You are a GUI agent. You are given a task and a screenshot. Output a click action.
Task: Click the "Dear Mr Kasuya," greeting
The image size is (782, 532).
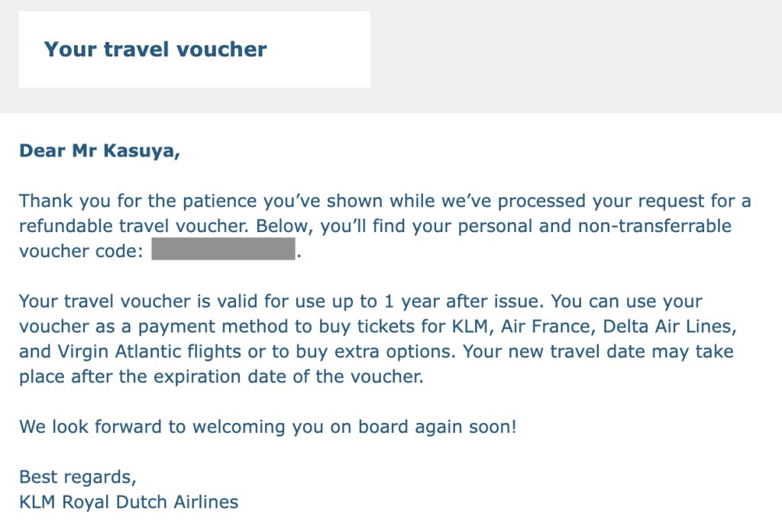click(x=99, y=150)
